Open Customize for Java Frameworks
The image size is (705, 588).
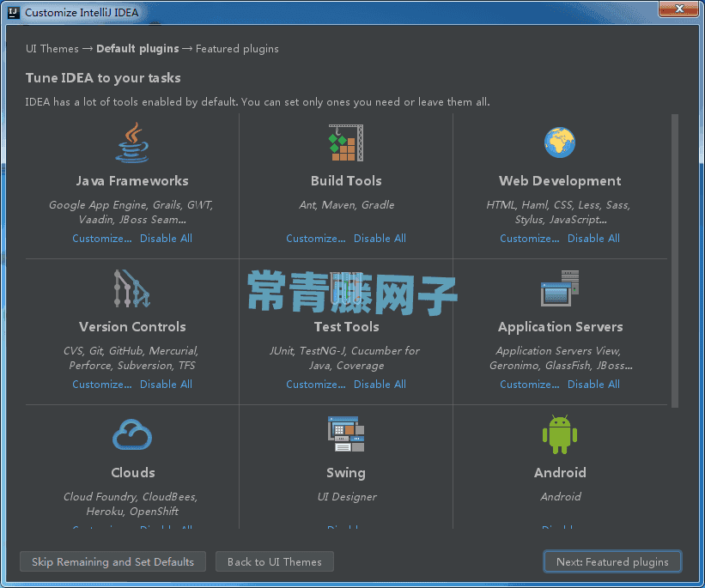click(x=102, y=239)
